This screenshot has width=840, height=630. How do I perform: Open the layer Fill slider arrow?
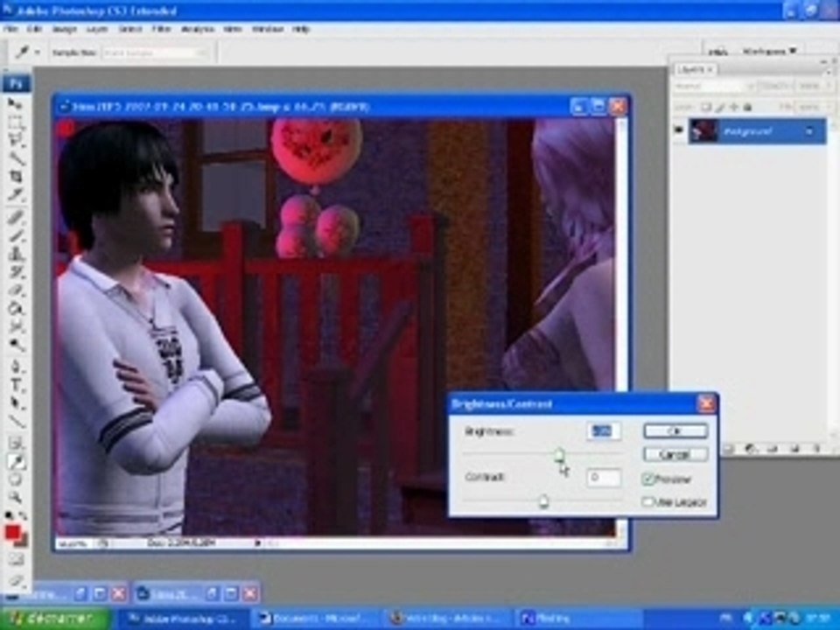pos(830,108)
